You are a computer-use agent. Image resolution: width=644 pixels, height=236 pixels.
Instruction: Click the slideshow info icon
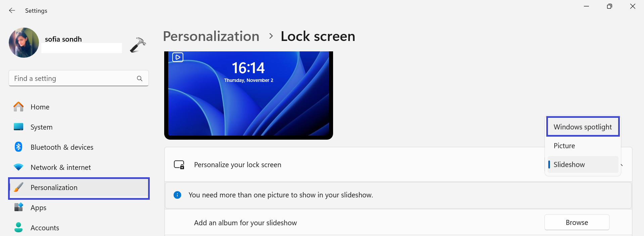177,195
